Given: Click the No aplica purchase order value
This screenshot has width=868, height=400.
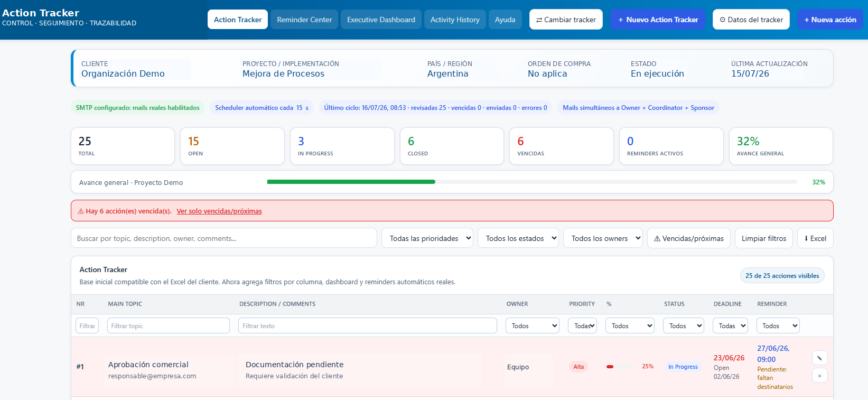Looking at the screenshot, I should pyautogui.click(x=547, y=73).
